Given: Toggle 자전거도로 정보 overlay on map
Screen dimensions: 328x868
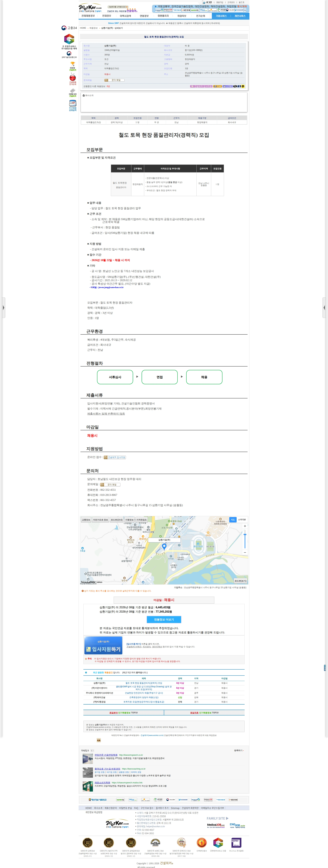Looking at the screenshot, I should 100,520.
